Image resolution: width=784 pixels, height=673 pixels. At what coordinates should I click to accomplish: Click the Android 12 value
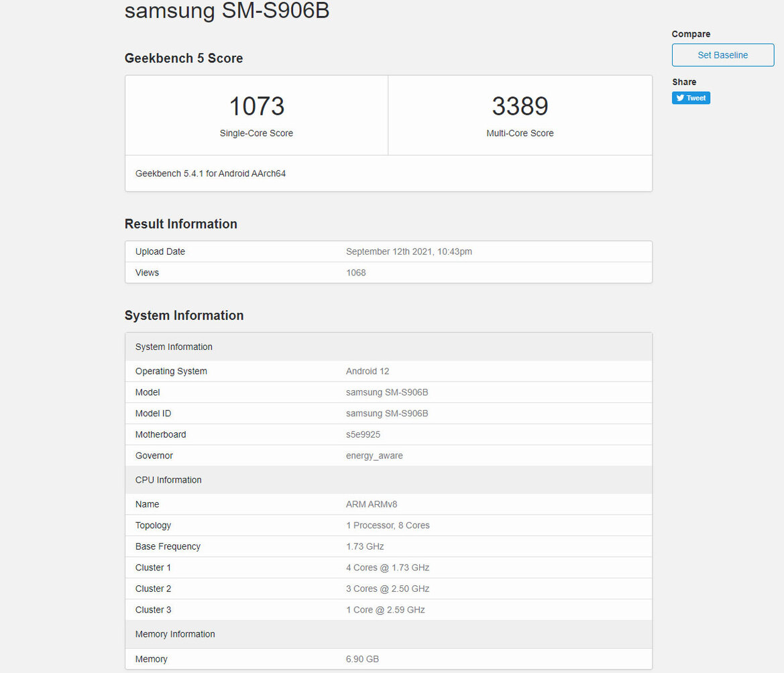pos(368,371)
